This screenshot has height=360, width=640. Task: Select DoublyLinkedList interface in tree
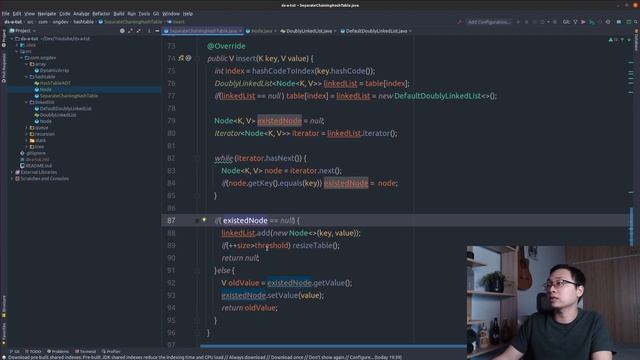(x=55, y=115)
